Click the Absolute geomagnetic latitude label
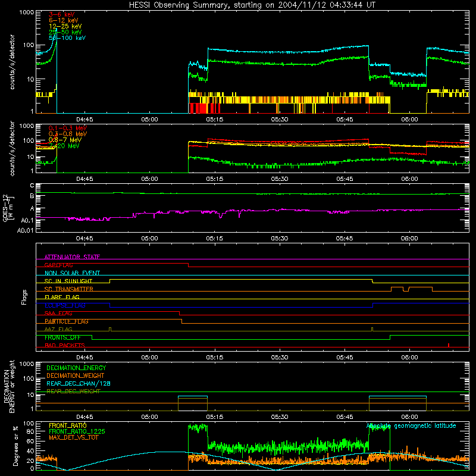The height and width of the screenshot is (476, 476). tap(411, 426)
